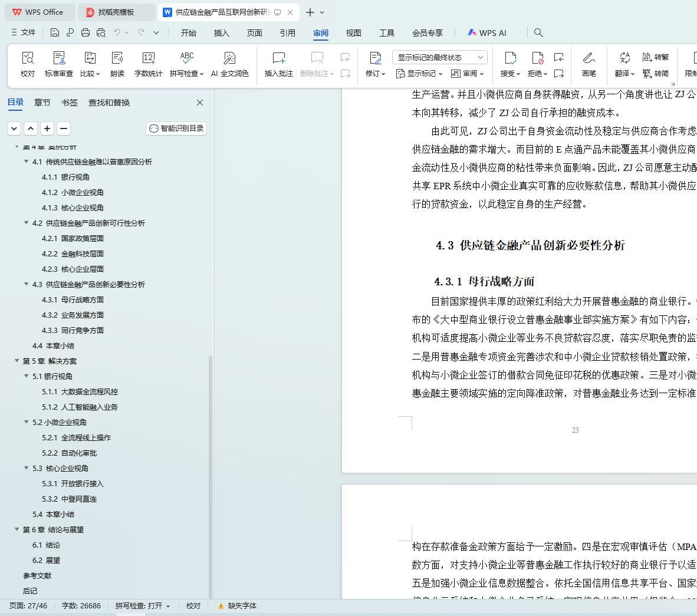Open the quick access toolbar customize arrow

[156, 32]
